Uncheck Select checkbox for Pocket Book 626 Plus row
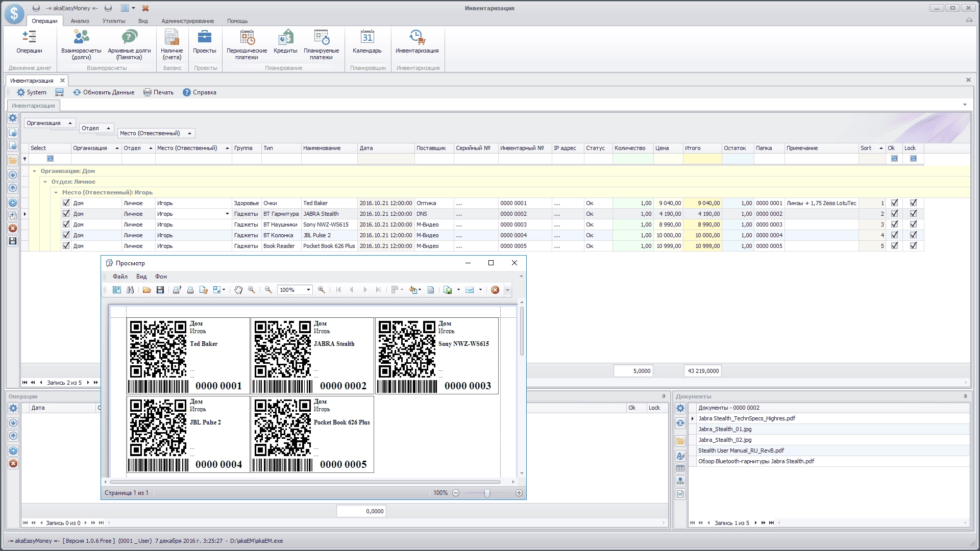This screenshot has width=980, height=551. coord(66,246)
